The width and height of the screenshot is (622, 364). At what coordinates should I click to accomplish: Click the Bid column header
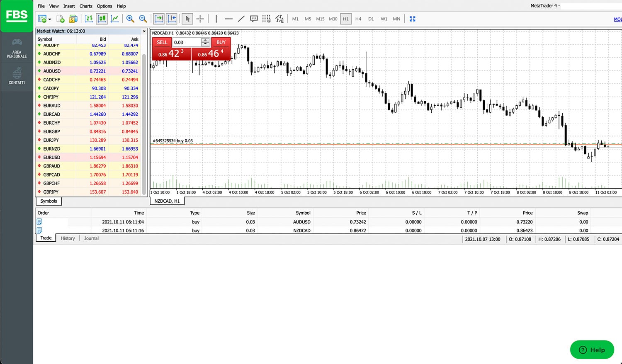coord(103,39)
